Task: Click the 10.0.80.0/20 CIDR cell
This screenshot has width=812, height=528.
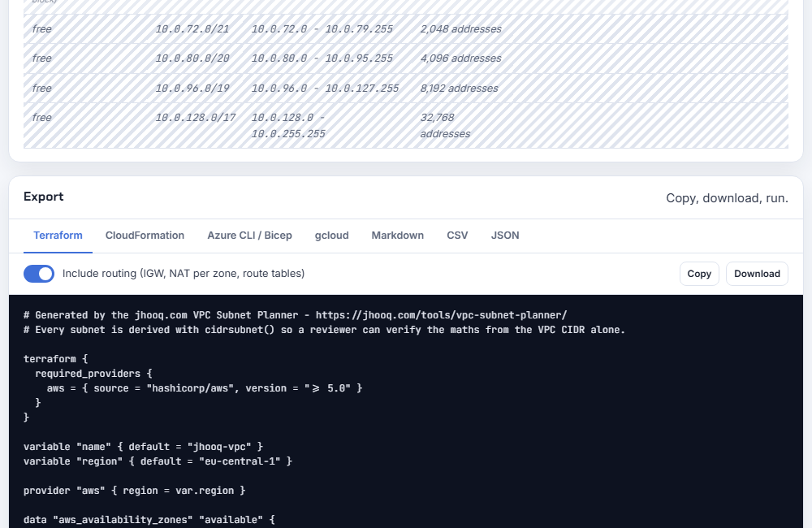Action: point(192,58)
